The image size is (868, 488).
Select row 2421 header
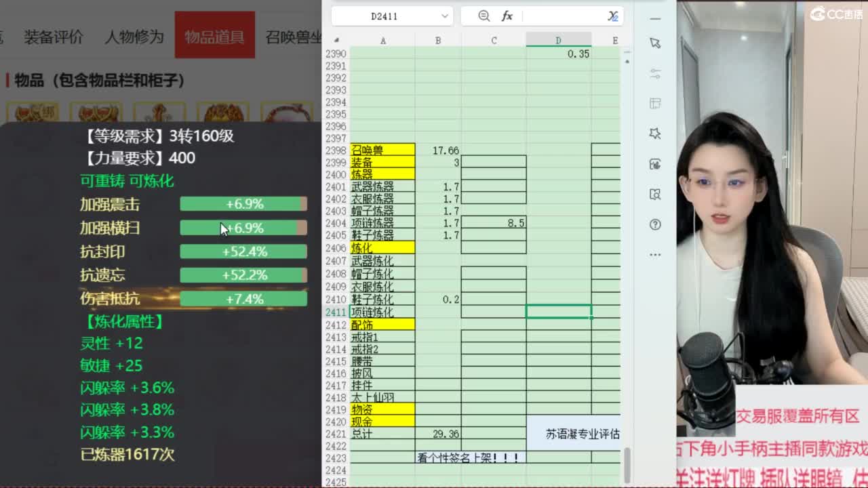coord(336,434)
